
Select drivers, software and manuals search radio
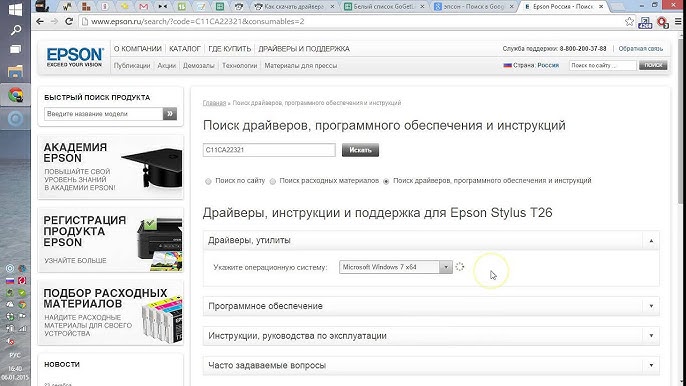386,181
